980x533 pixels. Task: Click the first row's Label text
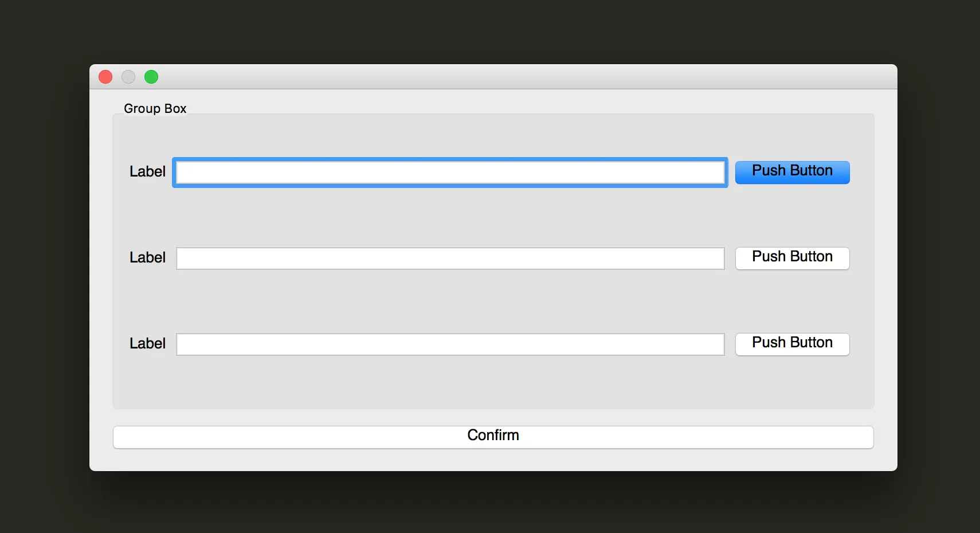click(x=147, y=171)
